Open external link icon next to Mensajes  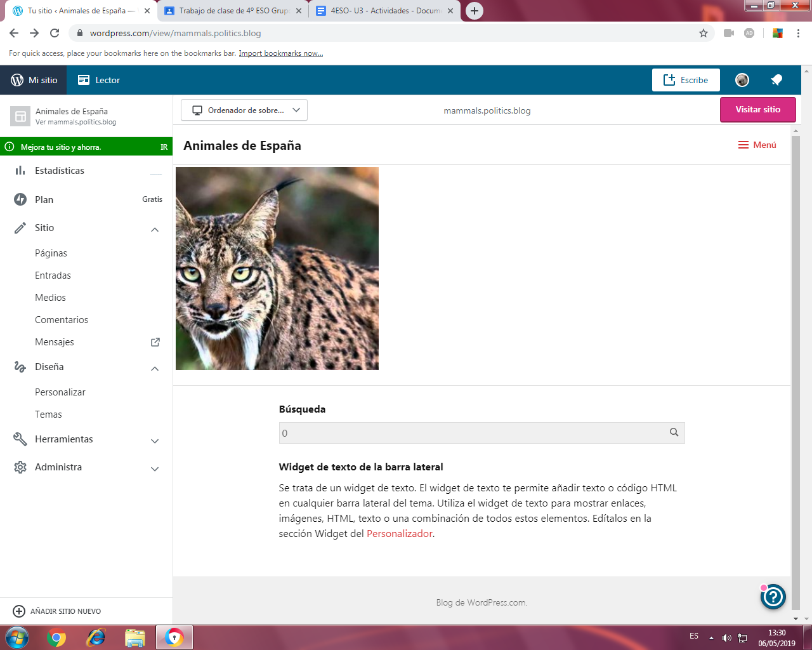[x=155, y=342]
